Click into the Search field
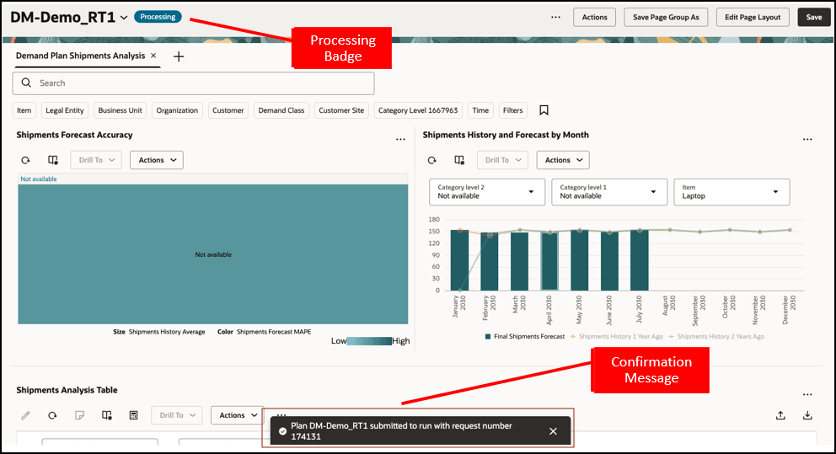Screen dimensions: 836x454 [193, 83]
